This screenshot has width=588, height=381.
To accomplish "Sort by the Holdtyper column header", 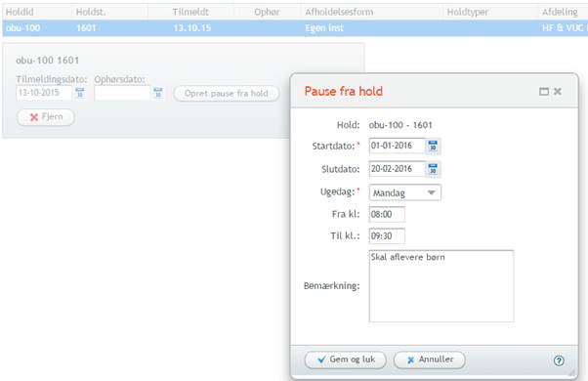I will point(468,12).
